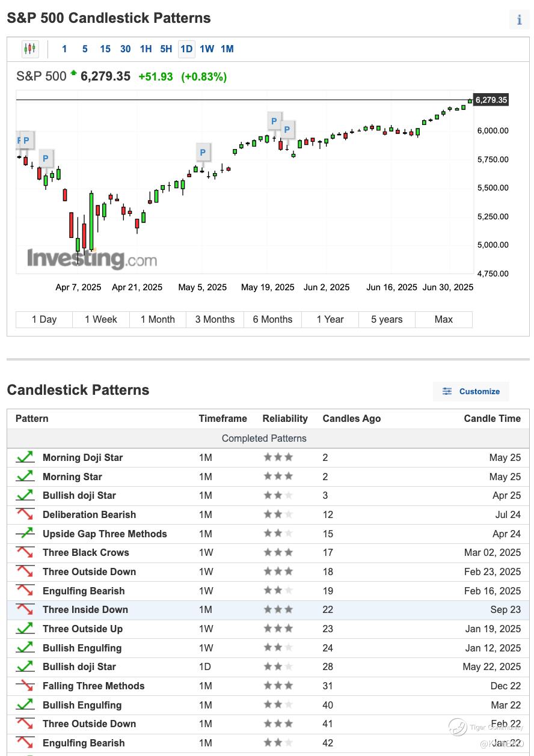Click the Feb 16, 2025 candle time
The image size is (534, 756).
493,591
